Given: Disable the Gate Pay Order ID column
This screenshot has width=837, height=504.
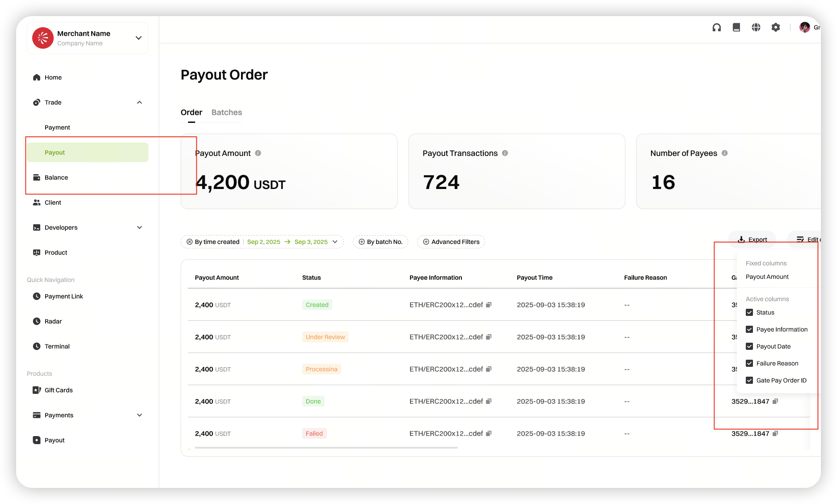Looking at the screenshot, I should (749, 380).
